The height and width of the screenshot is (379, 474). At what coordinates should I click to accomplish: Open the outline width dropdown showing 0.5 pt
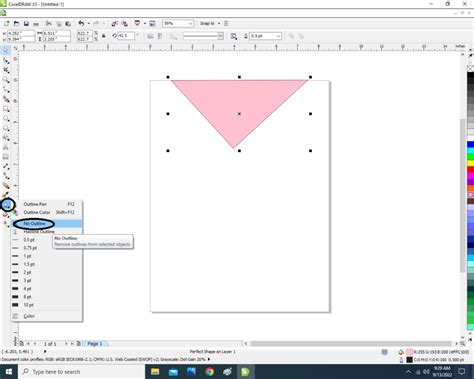pyautogui.click(x=279, y=36)
